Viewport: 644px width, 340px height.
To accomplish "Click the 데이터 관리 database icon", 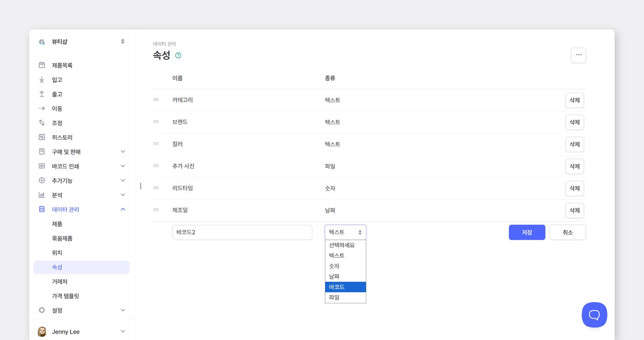I will 42,209.
